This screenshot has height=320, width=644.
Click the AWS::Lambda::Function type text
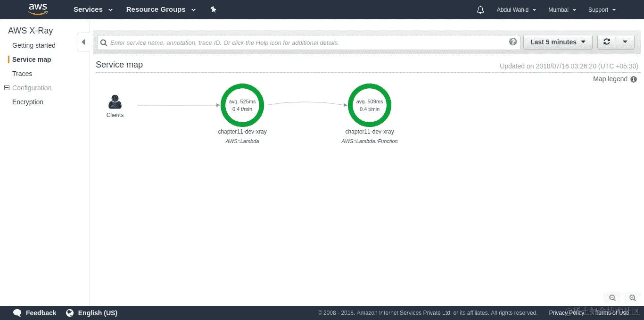click(370, 141)
